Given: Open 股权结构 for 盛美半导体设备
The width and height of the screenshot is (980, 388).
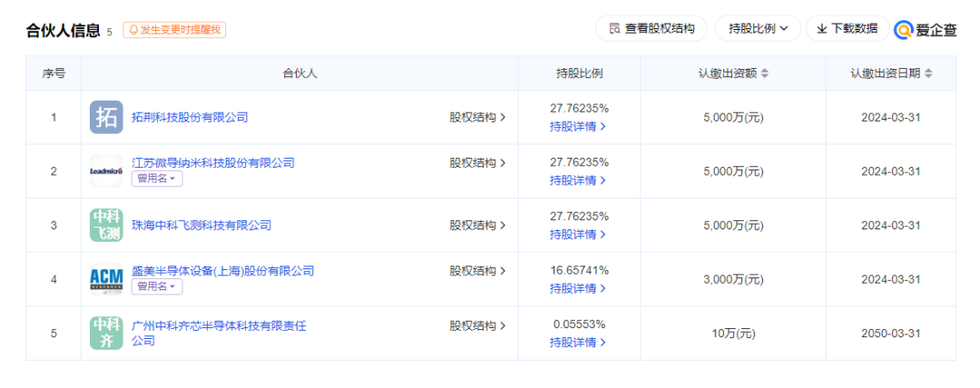Looking at the screenshot, I should click(x=477, y=271).
